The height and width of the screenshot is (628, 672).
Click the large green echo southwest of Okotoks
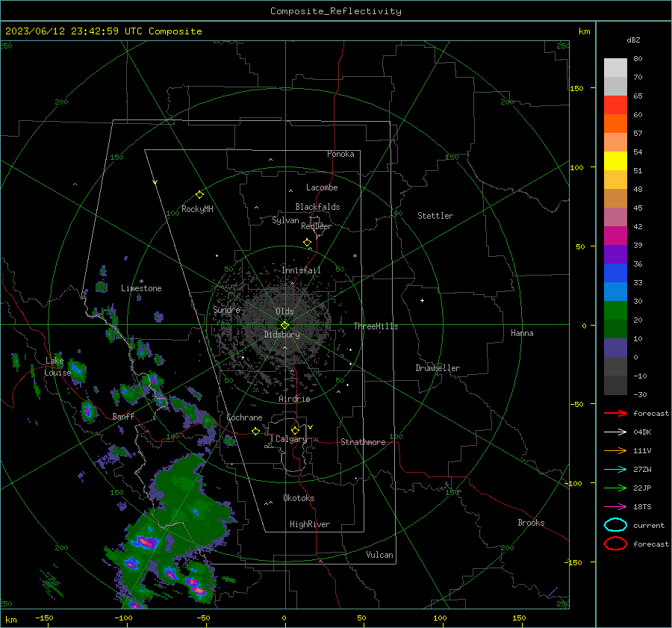[189, 506]
